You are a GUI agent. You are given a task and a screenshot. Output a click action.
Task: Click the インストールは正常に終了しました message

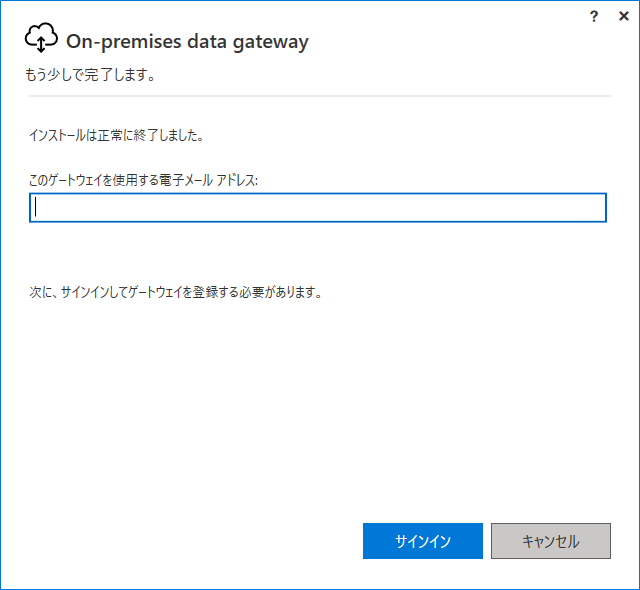pos(117,135)
